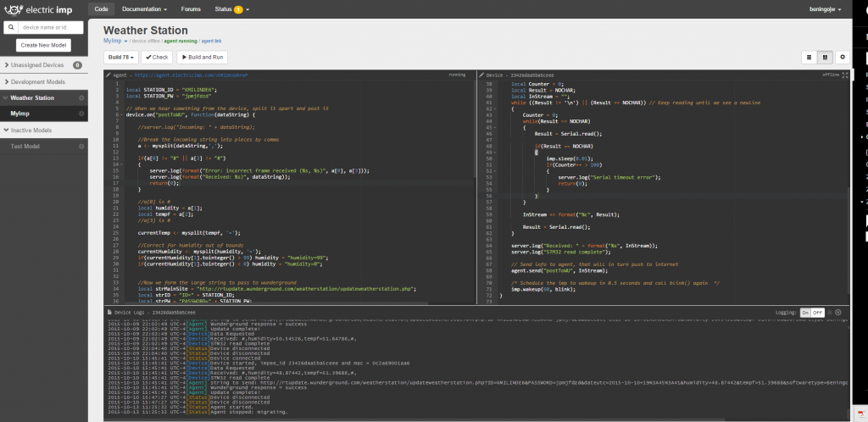Image resolution: width=868 pixels, height=422 pixels.
Task: Switch to stacked list layout view
Action: point(810,58)
